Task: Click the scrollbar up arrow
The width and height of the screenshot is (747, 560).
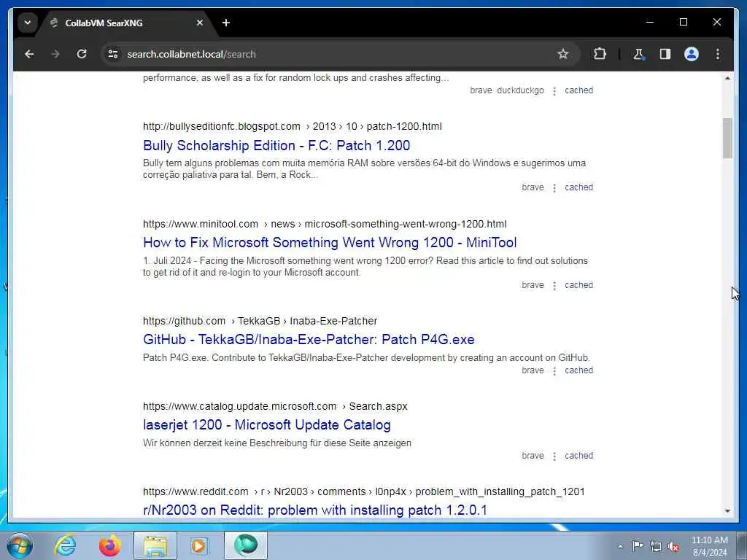Action: [x=727, y=78]
